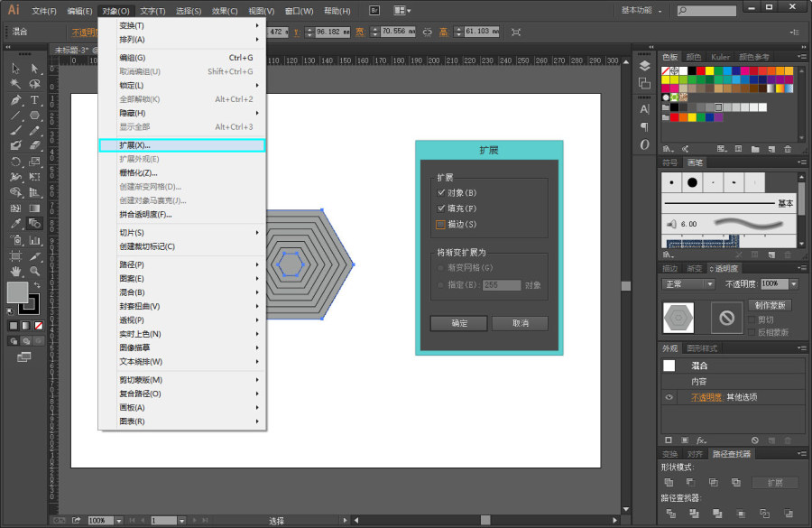Select the Magic Wand tool
Viewport: 812px width, 528px height.
(x=15, y=84)
